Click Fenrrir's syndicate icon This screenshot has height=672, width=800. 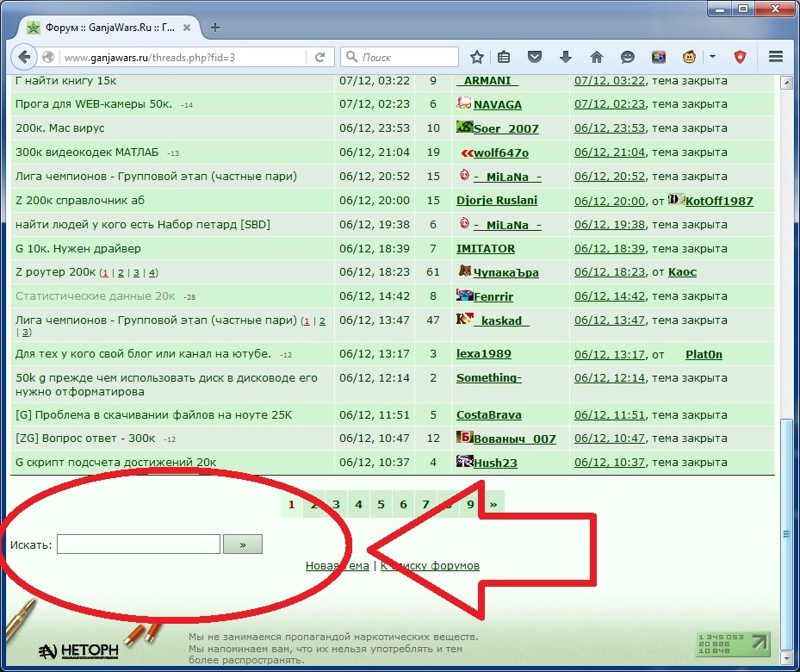[x=464, y=295]
